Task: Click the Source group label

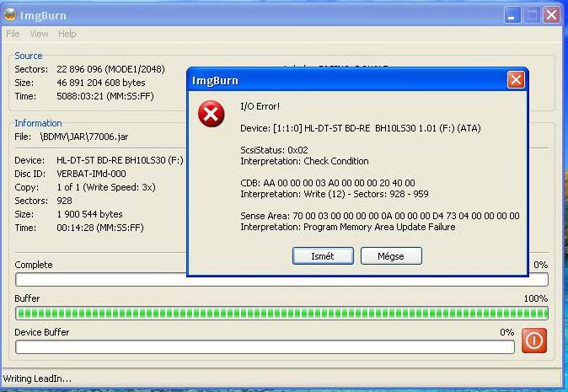Action: [29, 56]
